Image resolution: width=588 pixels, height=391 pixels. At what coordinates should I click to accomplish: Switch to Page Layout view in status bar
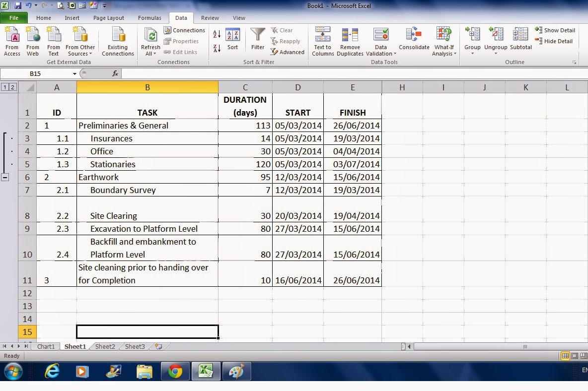click(575, 356)
